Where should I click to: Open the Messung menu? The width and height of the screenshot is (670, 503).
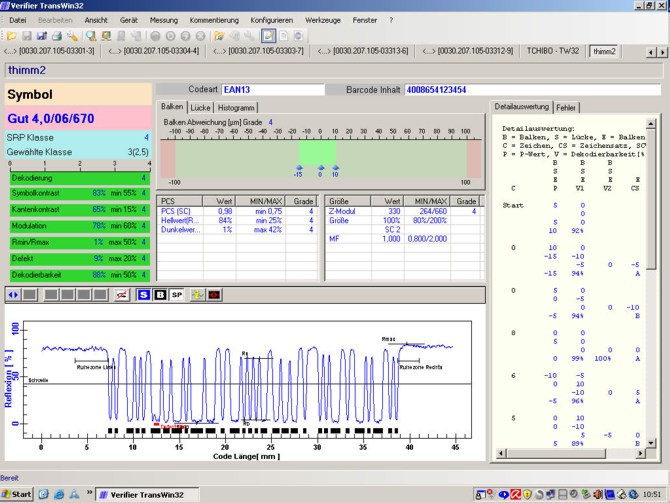pyautogui.click(x=164, y=20)
